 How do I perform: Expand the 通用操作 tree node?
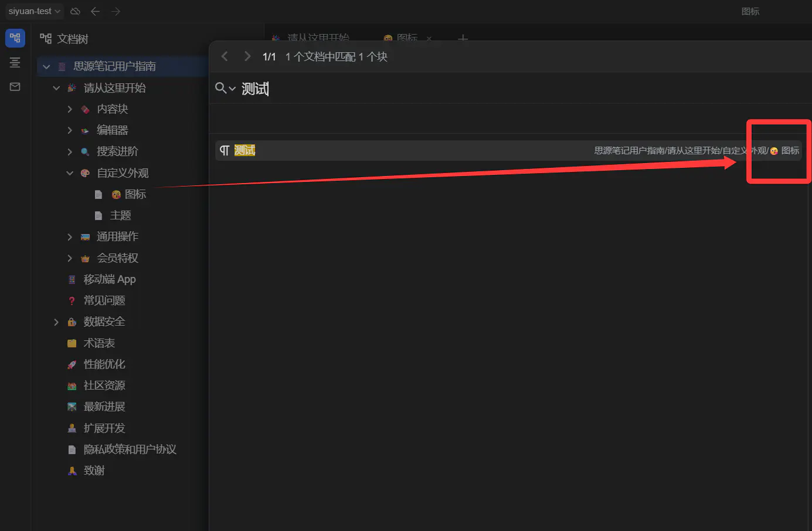point(70,237)
